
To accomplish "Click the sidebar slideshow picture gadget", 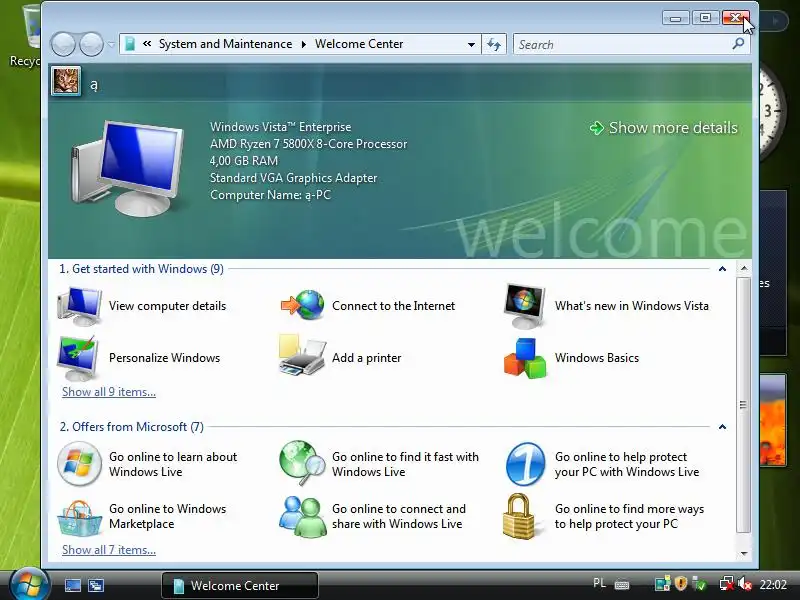I will (772, 420).
